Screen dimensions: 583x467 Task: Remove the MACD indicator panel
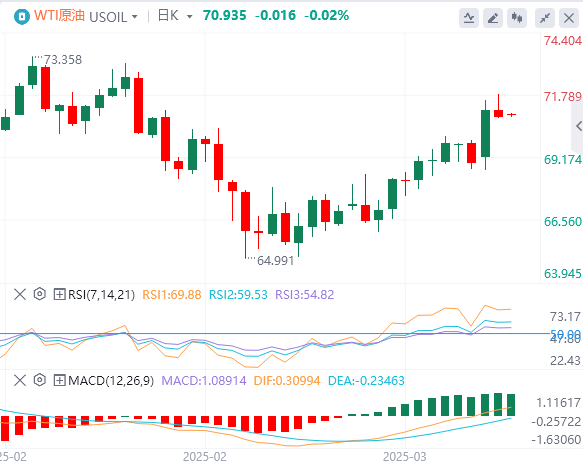(x=20, y=380)
